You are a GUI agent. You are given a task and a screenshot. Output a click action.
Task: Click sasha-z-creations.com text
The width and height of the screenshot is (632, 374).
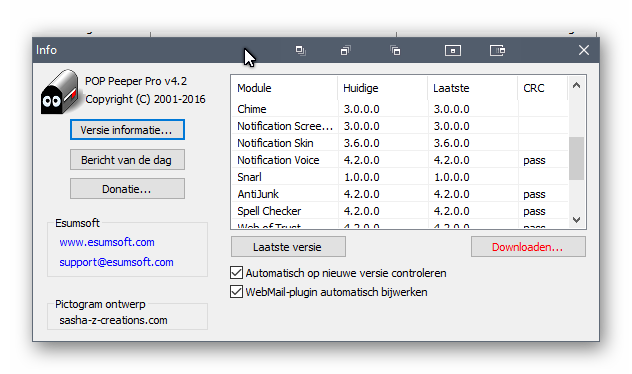coord(113,320)
